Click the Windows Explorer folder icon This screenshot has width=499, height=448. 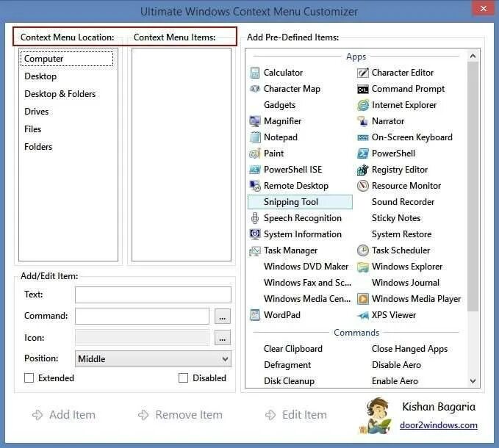pos(363,267)
